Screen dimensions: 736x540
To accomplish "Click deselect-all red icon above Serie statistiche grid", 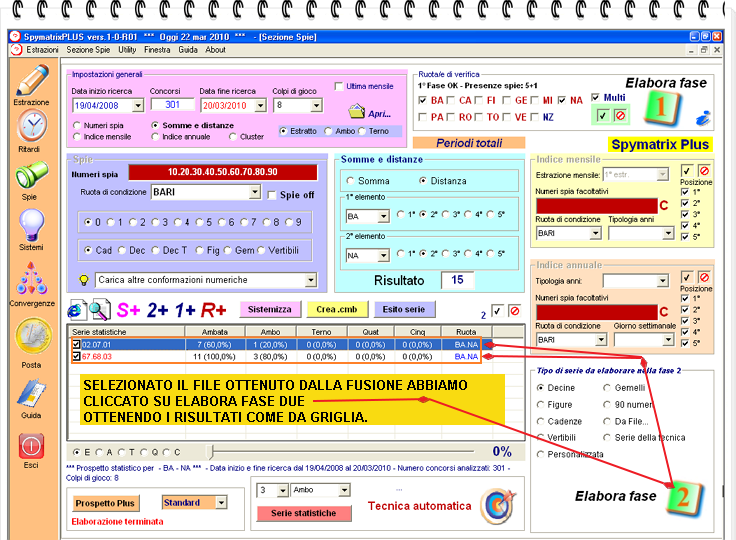I will (515, 310).
